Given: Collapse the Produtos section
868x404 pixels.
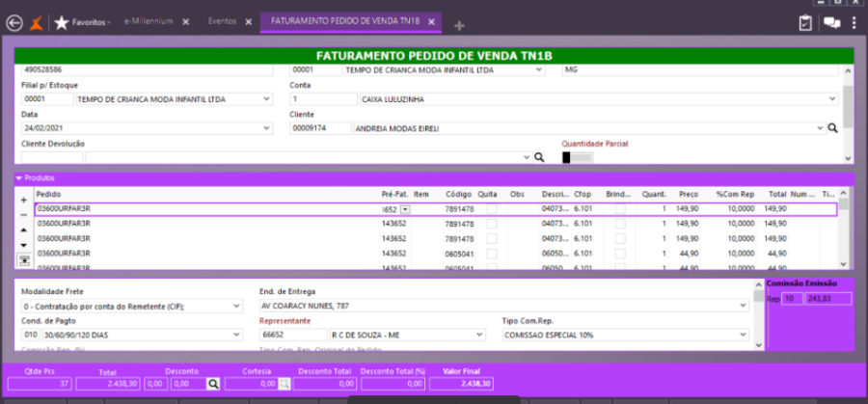Looking at the screenshot, I should point(18,178).
